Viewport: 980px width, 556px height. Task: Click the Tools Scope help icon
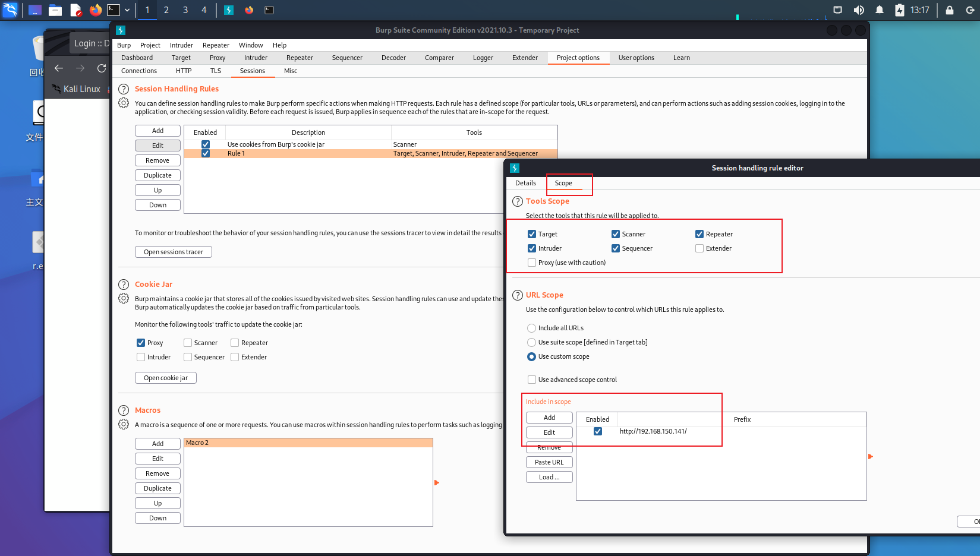coord(518,201)
